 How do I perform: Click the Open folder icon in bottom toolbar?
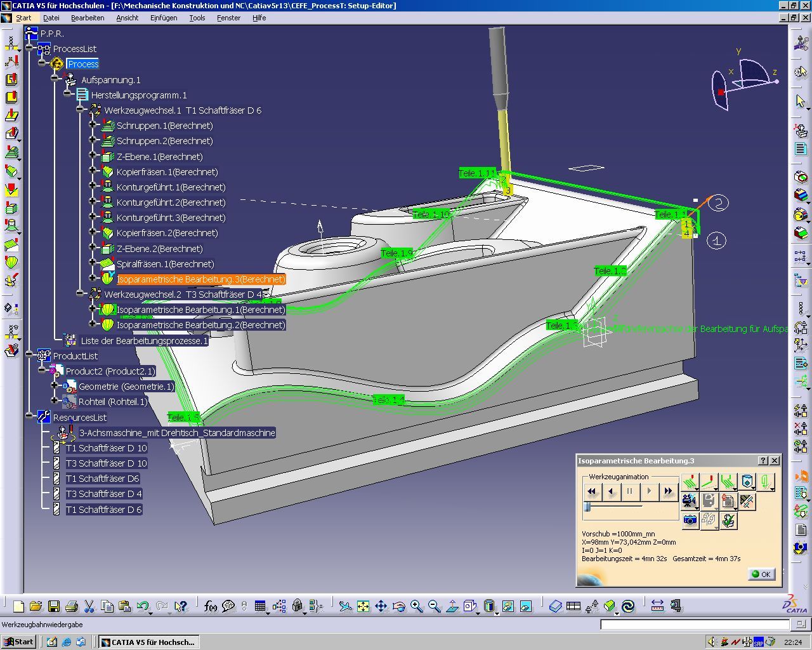(x=36, y=606)
